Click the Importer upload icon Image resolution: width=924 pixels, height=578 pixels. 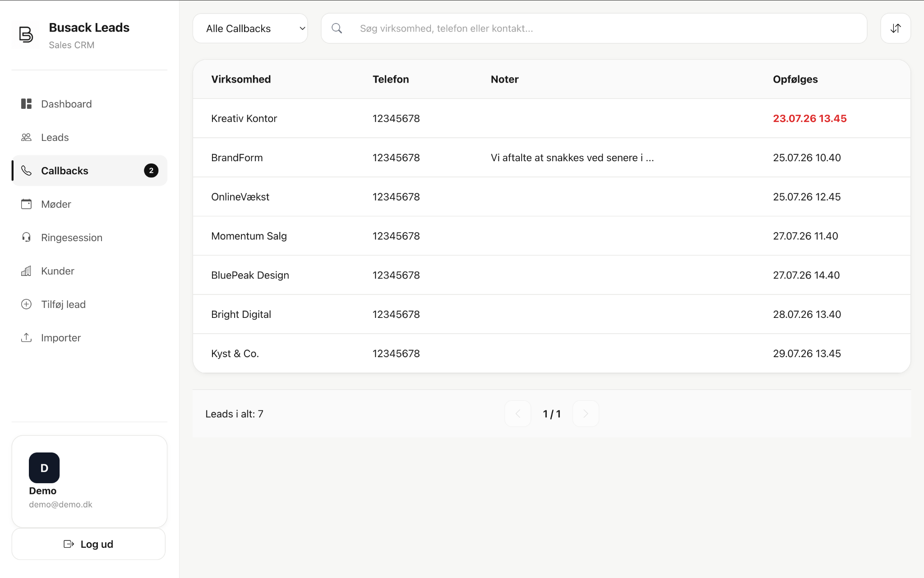(26, 338)
